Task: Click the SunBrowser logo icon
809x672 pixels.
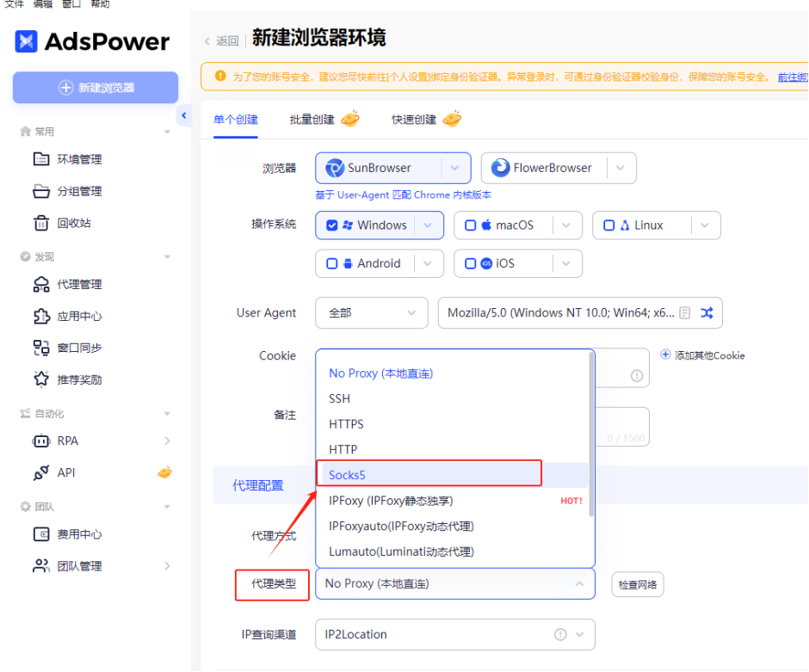Action: coord(334,168)
